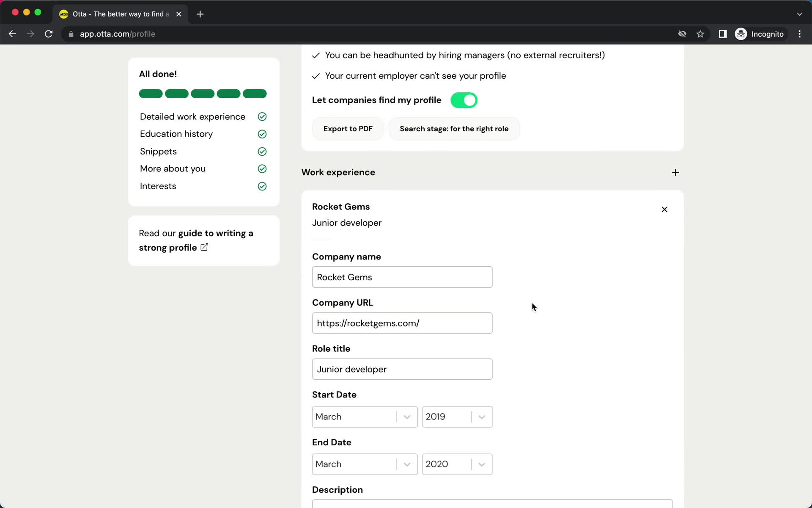Toggle 'Let companies find my profile' switch
This screenshot has width=812, height=508.
coord(464,100)
